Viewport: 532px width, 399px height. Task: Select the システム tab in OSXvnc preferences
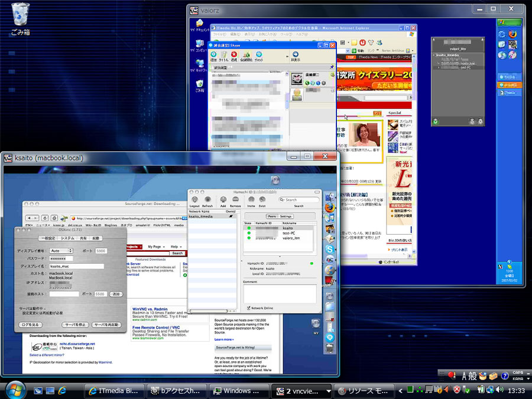click(x=67, y=239)
